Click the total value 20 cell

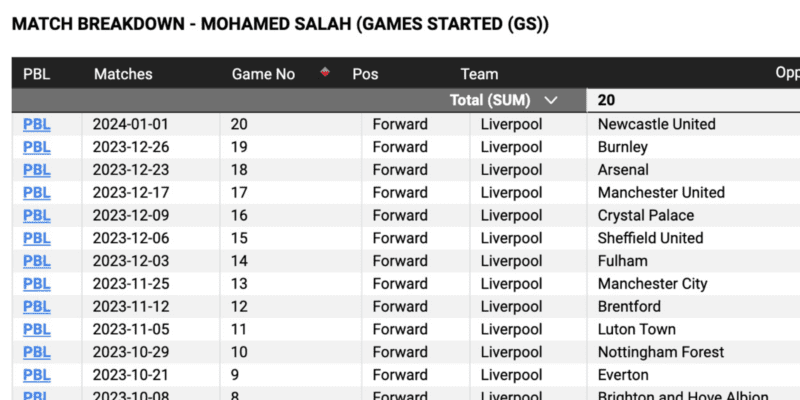tap(606, 100)
